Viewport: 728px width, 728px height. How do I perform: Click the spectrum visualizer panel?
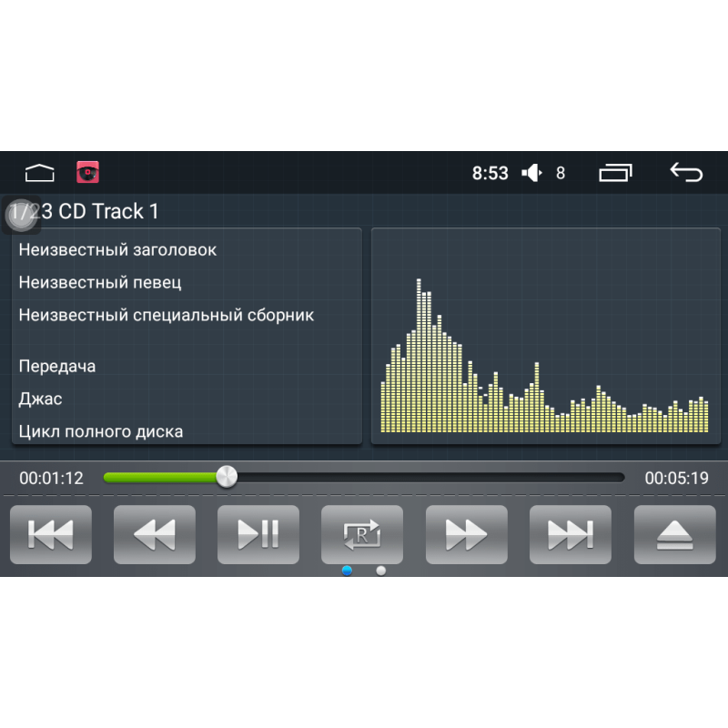(x=545, y=336)
